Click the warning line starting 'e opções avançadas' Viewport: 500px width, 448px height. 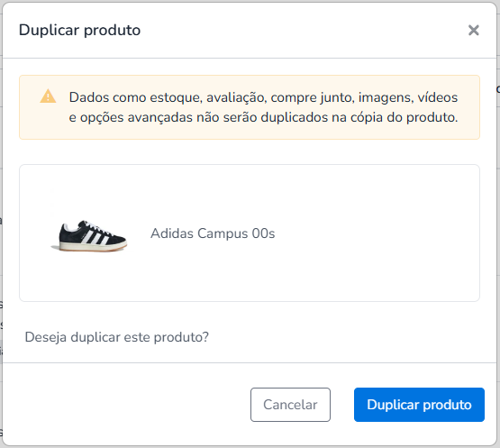pyautogui.click(x=263, y=117)
